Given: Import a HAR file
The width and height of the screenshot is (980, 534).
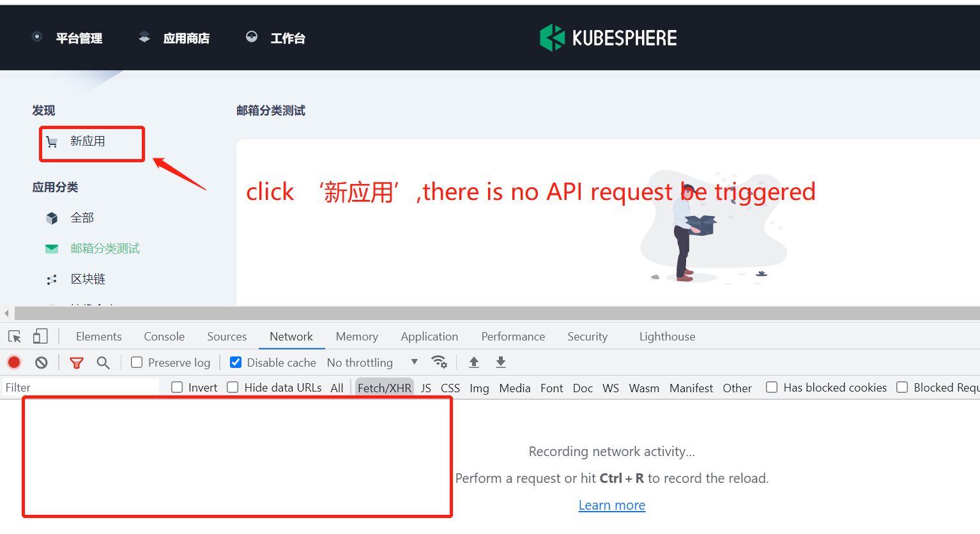Looking at the screenshot, I should click(473, 362).
